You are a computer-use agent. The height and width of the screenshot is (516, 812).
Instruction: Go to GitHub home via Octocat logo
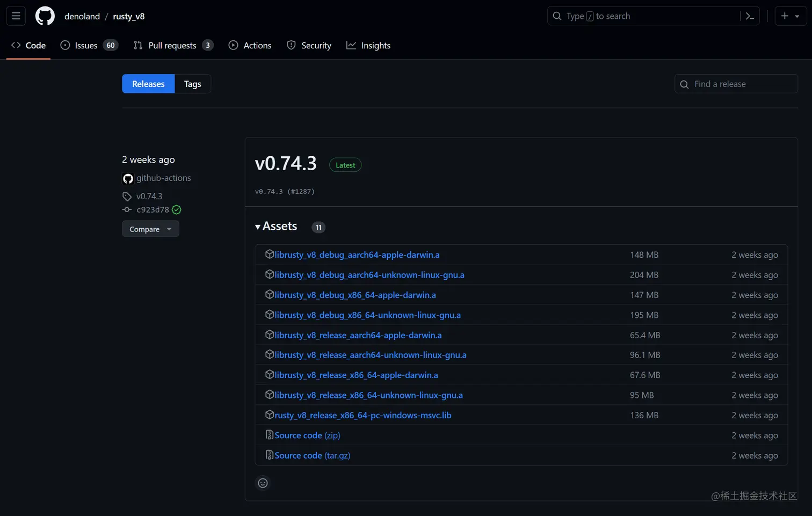pos(45,16)
